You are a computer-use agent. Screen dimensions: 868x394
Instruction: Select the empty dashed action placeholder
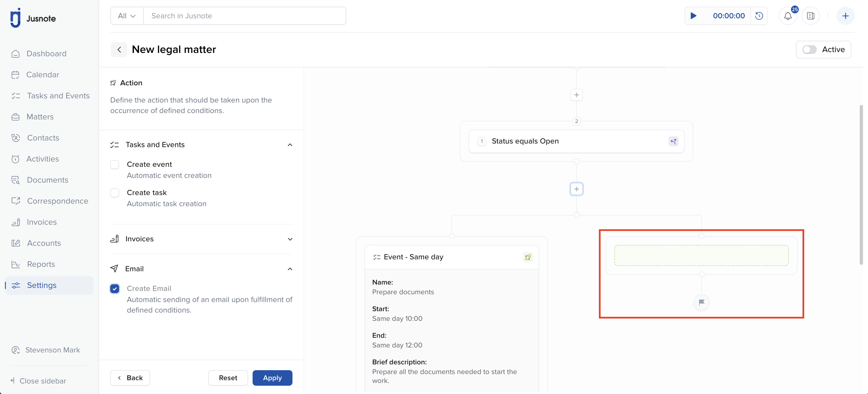(x=701, y=255)
